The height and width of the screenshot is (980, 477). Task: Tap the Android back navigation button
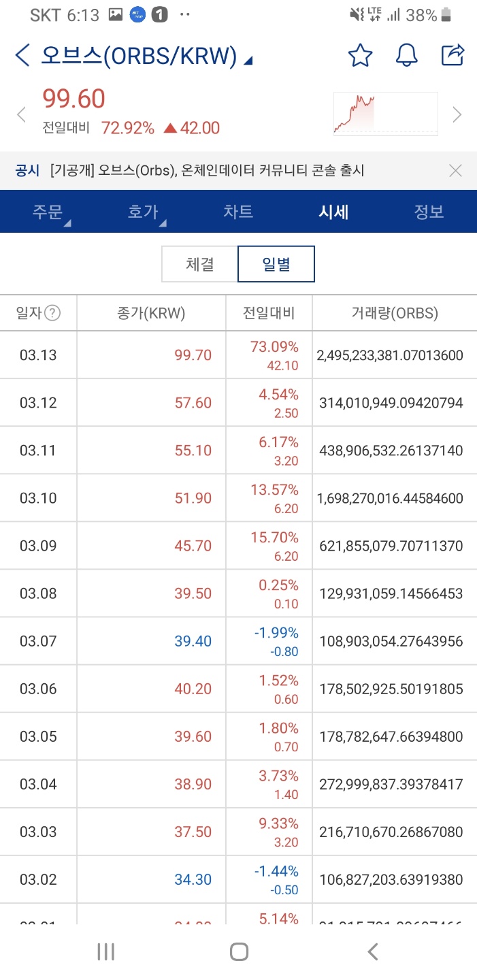click(372, 951)
